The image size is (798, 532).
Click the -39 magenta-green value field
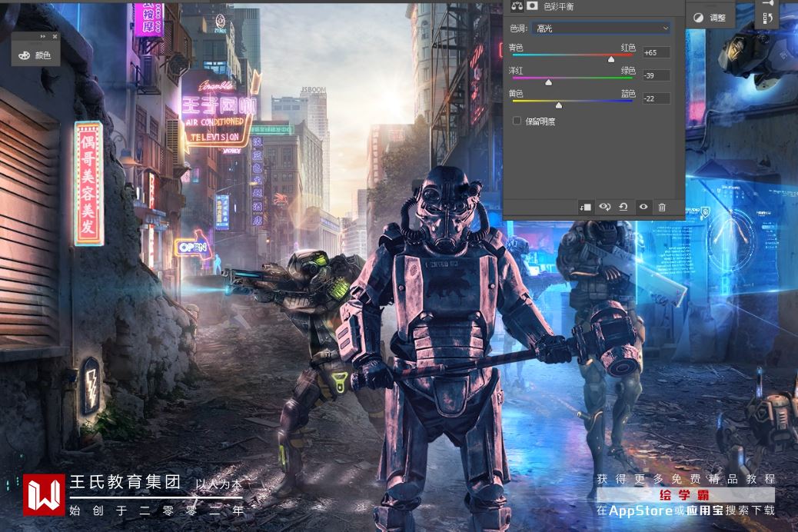(x=656, y=75)
